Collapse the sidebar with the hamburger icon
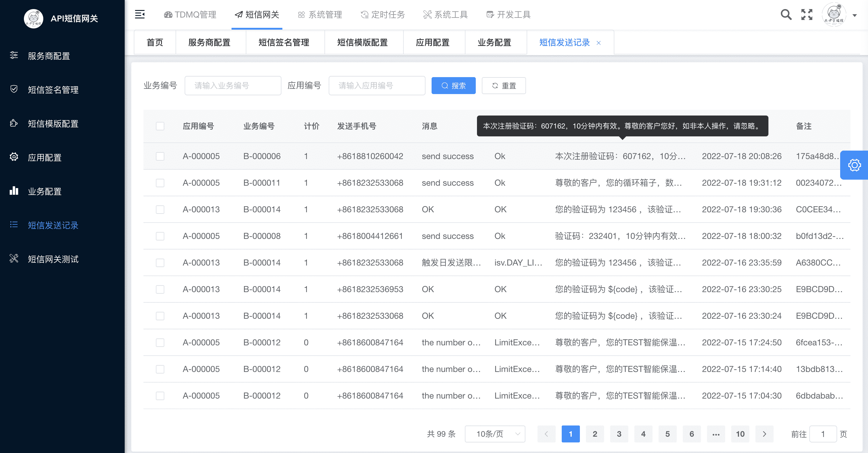868x453 pixels. coord(140,15)
